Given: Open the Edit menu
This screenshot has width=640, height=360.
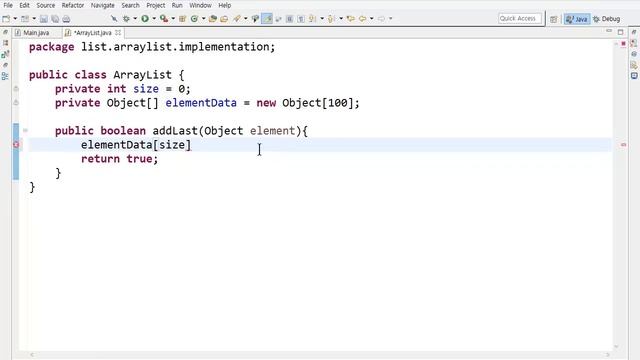Looking at the screenshot, I should (x=24, y=5).
